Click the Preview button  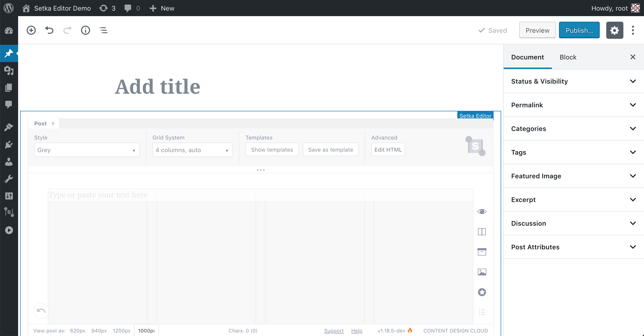(x=537, y=30)
